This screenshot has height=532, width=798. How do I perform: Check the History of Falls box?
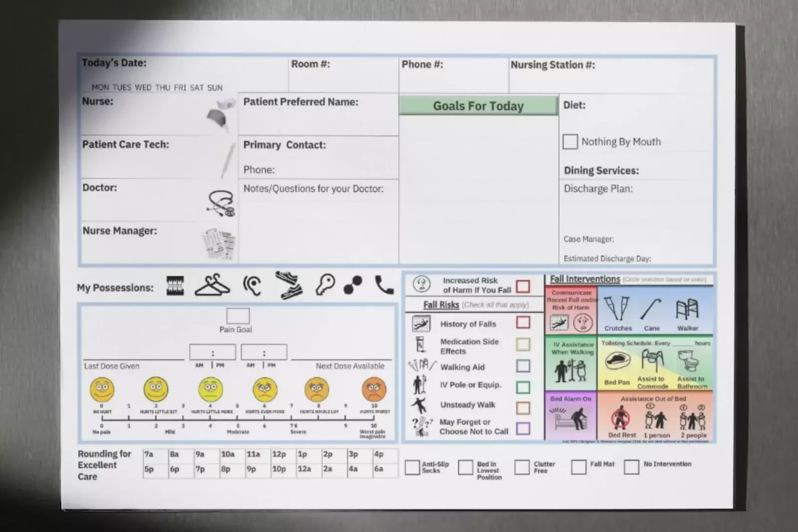(523, 323)
